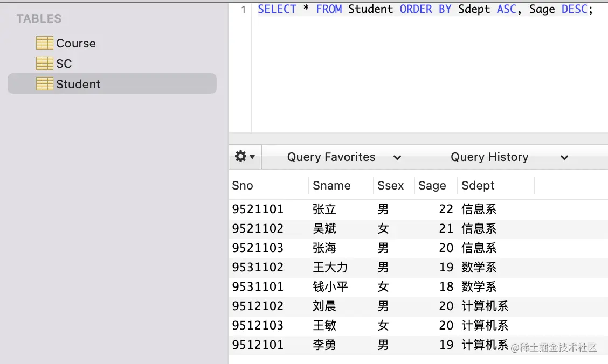This screenshot has height=364, width=608.
Task: Click the SC table icon
Action: tap(44, 64)
